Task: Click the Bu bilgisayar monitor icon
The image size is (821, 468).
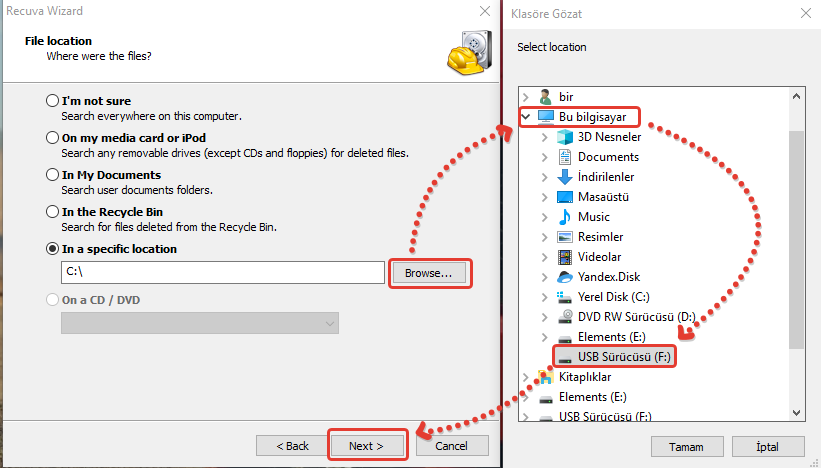Action: tap(545, 117)
